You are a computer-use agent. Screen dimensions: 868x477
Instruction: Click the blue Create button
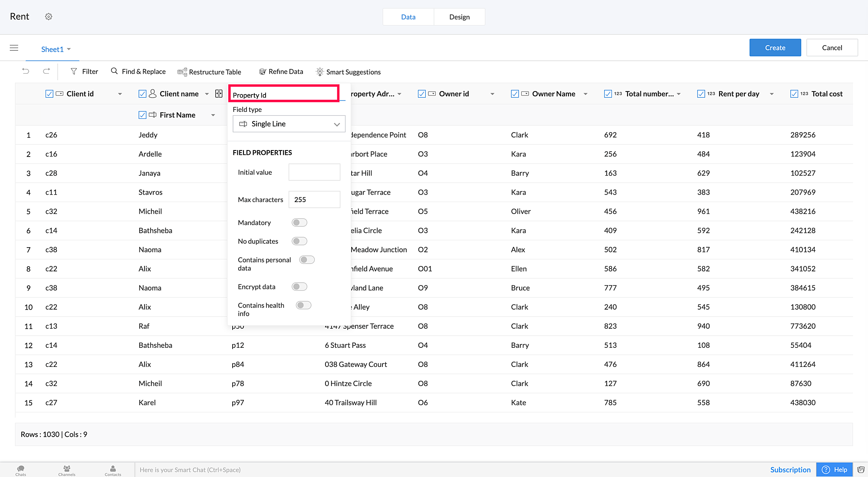click(x=775, y=48)
